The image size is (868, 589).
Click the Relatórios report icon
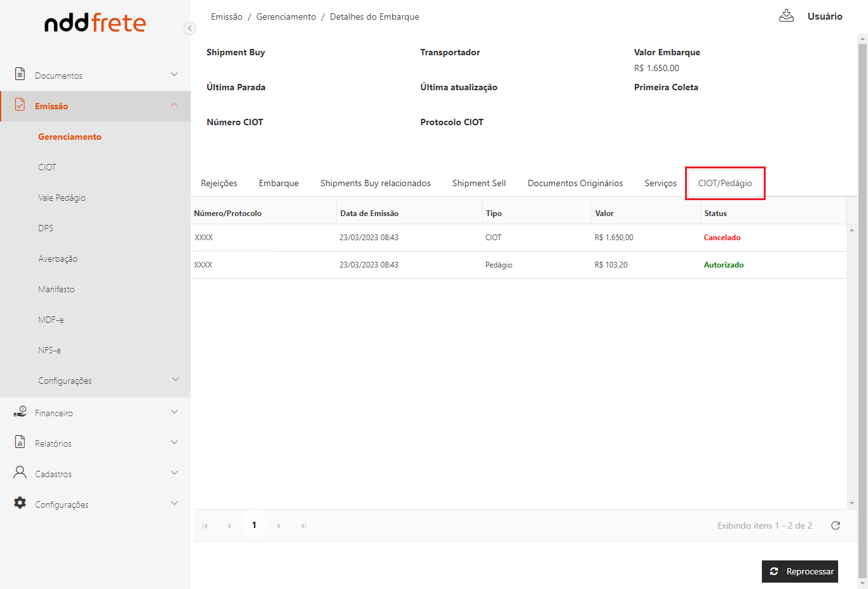point(20,442)
